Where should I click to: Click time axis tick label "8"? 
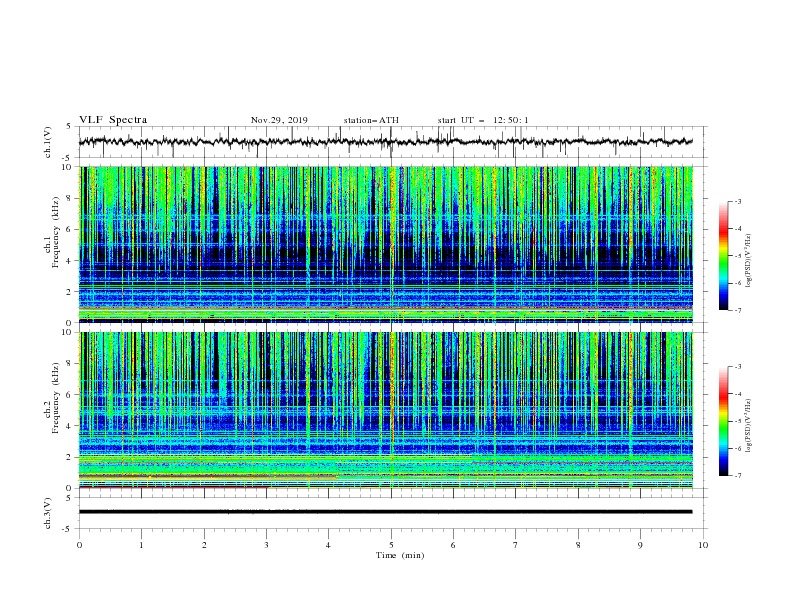click(578, 545)
